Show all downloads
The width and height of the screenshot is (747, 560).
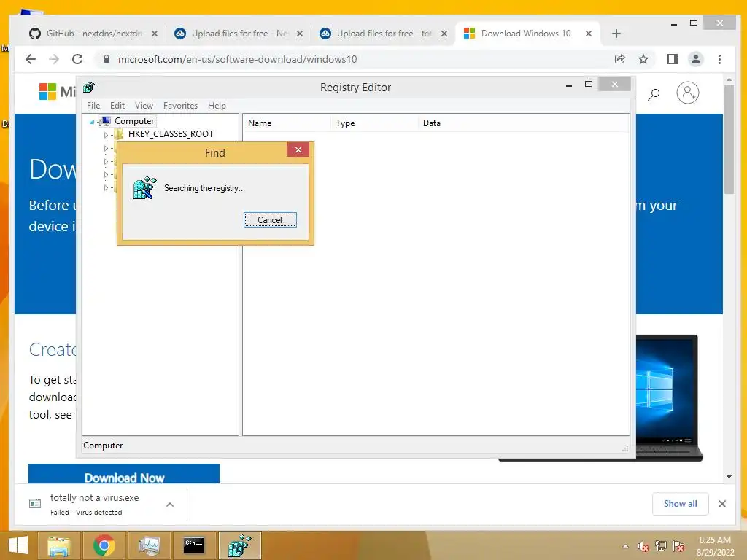click(681, 504)
